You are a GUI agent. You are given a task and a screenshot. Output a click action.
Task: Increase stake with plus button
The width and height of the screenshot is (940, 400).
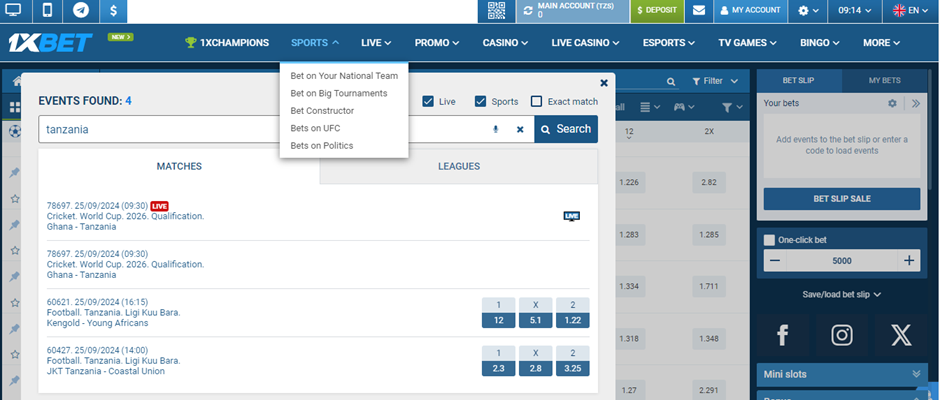pos(909,260)
